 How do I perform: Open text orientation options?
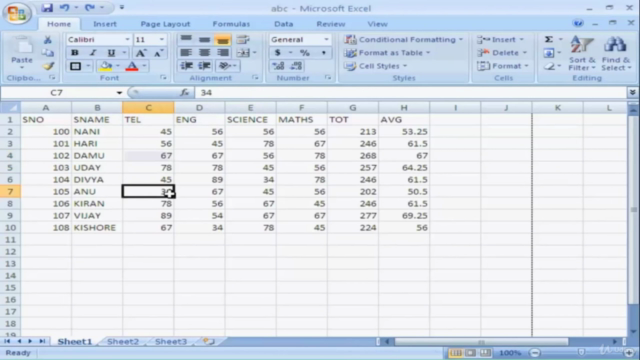pos(224,66)
